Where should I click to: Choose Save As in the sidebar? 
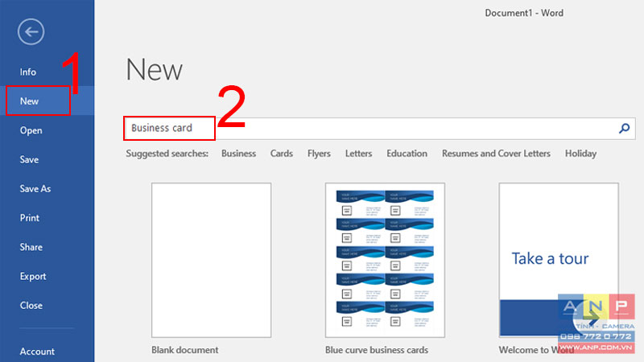click(x=35, y=189)
